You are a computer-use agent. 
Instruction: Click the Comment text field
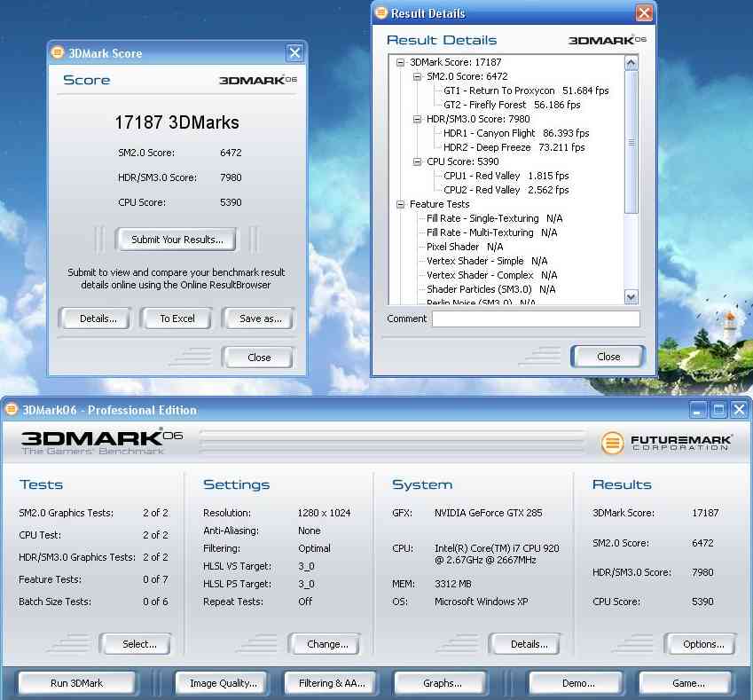pos(535,319)
